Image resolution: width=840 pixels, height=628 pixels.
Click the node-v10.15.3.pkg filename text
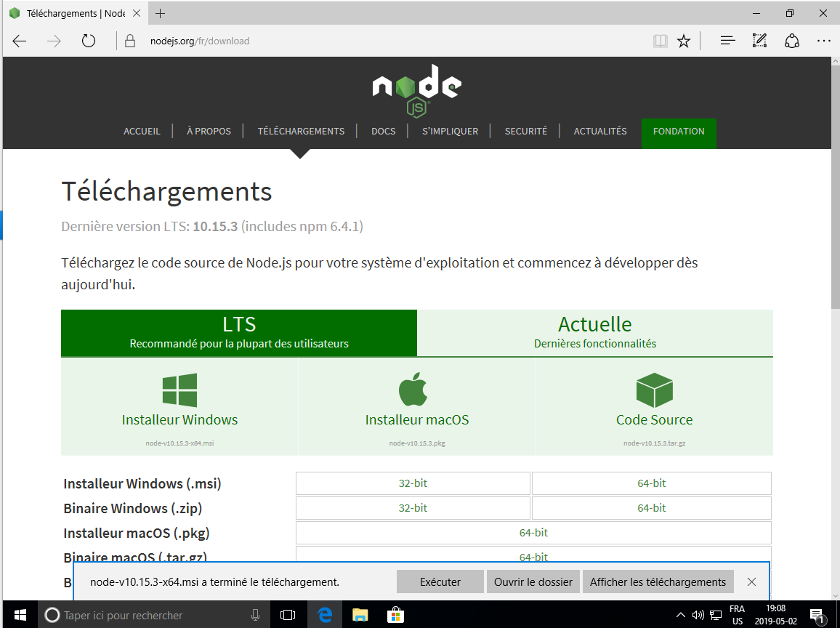tap(417, 443)
